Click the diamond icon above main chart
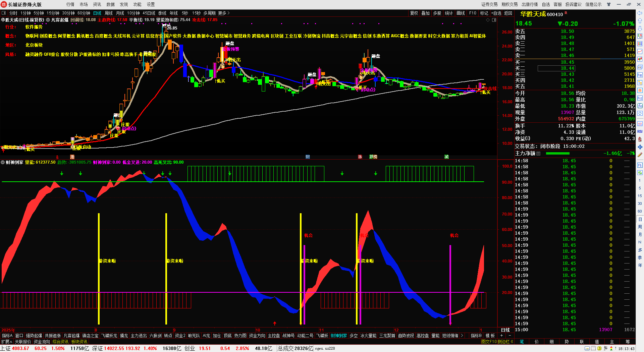 tap(488, 20)
